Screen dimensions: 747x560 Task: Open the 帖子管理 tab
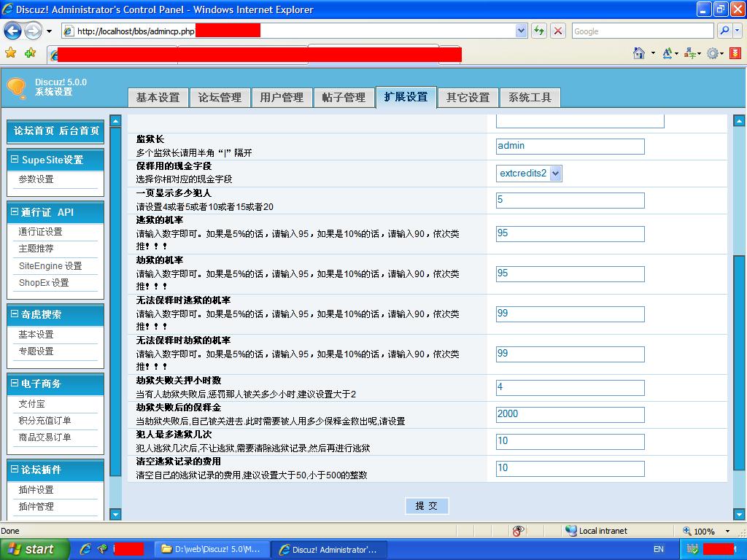point(344,98)
